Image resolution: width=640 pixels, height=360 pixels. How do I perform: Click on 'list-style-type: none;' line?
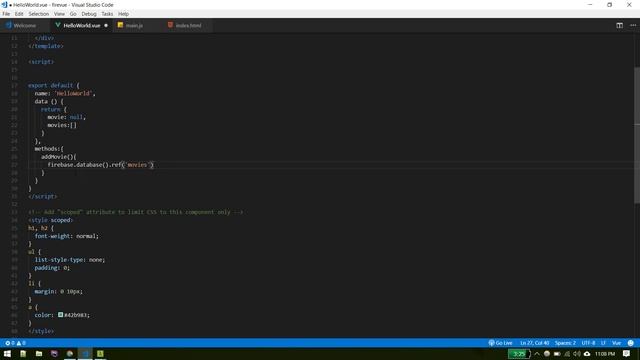[x=70, y=260]
